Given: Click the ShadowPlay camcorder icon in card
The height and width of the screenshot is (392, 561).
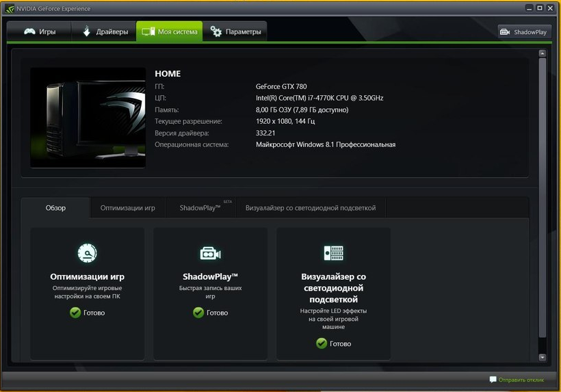Looking at the screenshot, I should (x=211, y=253).
